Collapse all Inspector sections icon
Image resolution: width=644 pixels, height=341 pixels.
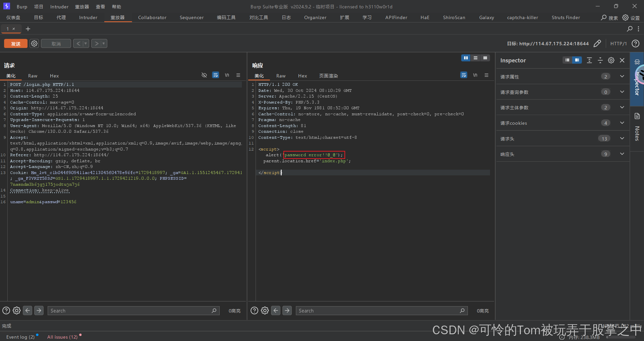(600, 60)
